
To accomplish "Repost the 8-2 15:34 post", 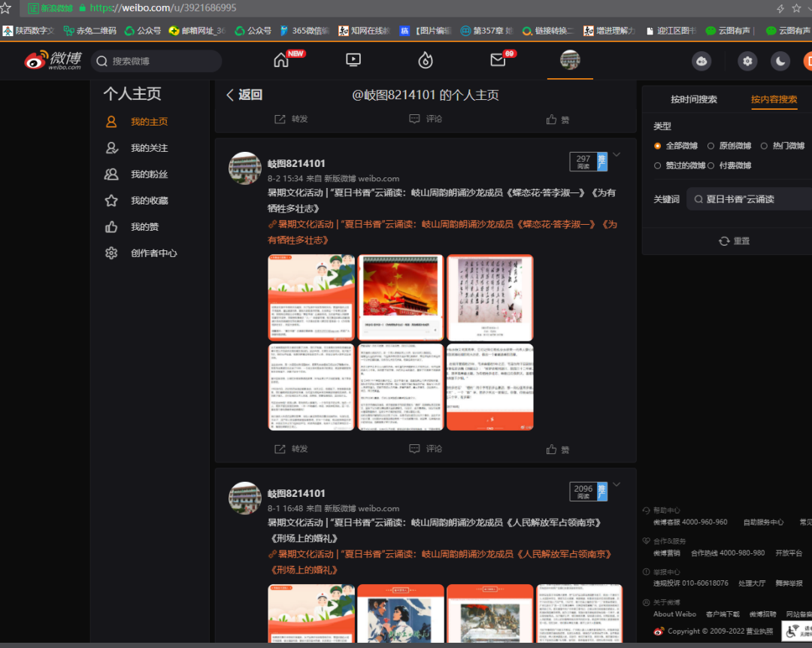I will (x=291, y=449).
